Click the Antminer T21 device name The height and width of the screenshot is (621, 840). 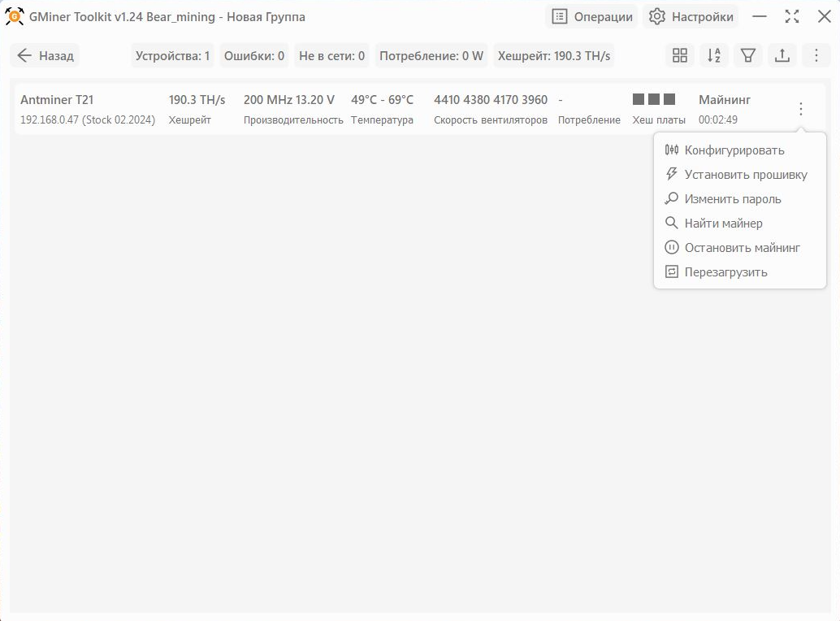coord(57,100)
